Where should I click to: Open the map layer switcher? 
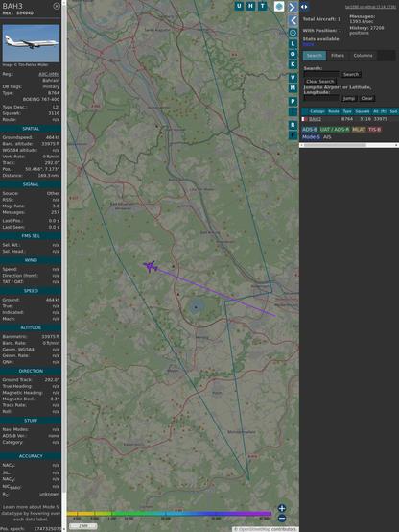click(x=279, y=6)
